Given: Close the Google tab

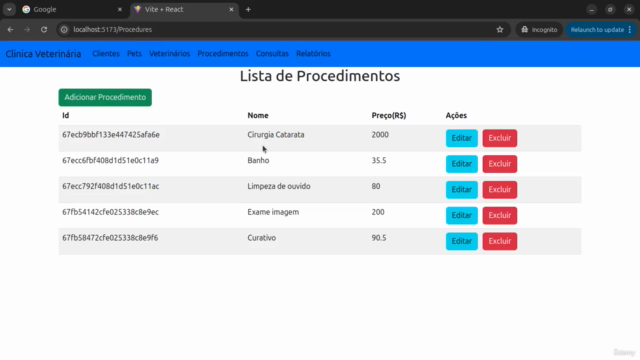Looking at the screenshot, I should pos(120,9).
